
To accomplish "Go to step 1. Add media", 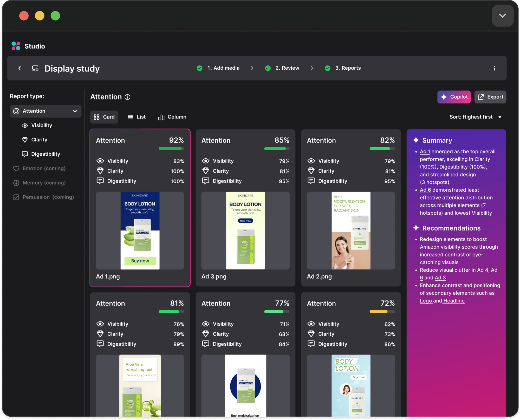I will click(218, 68).
